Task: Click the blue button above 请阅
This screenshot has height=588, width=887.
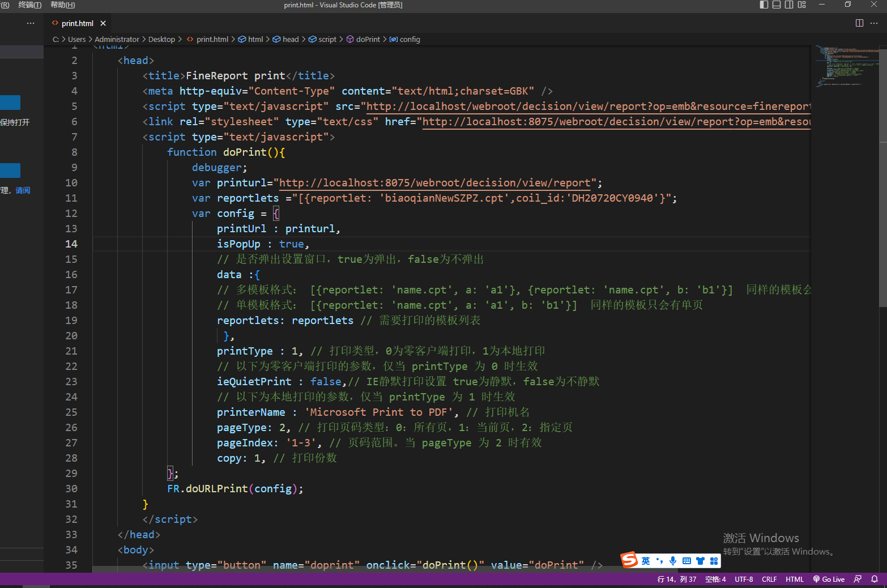Action: [10, 171]
